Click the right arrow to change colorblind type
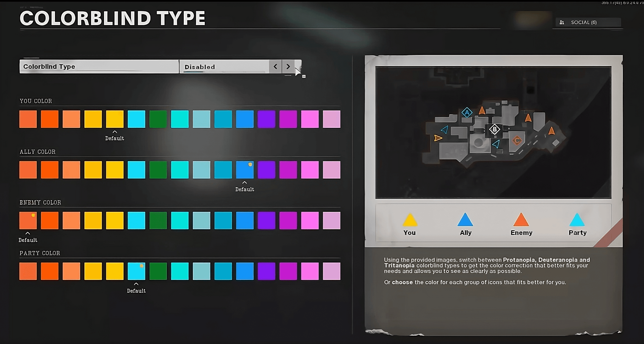This screenshot has width=644, height=344. (x=288, y=67)
